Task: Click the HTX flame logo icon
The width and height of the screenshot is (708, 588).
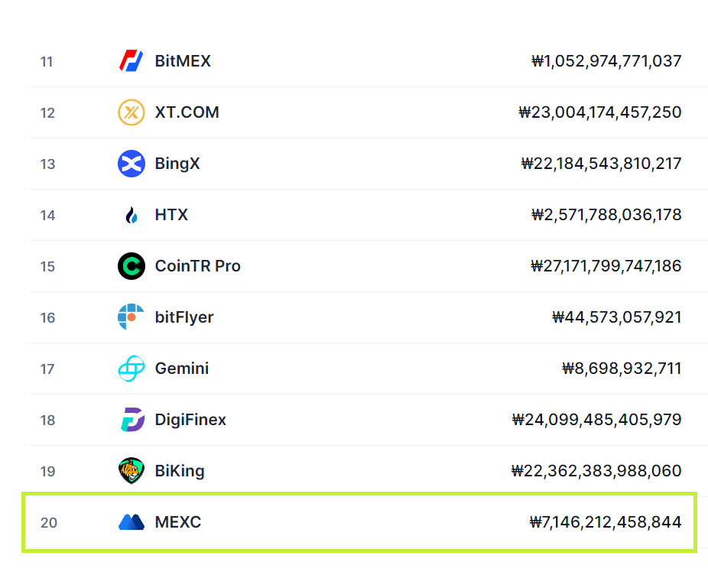Action: (x=131, y=215)
